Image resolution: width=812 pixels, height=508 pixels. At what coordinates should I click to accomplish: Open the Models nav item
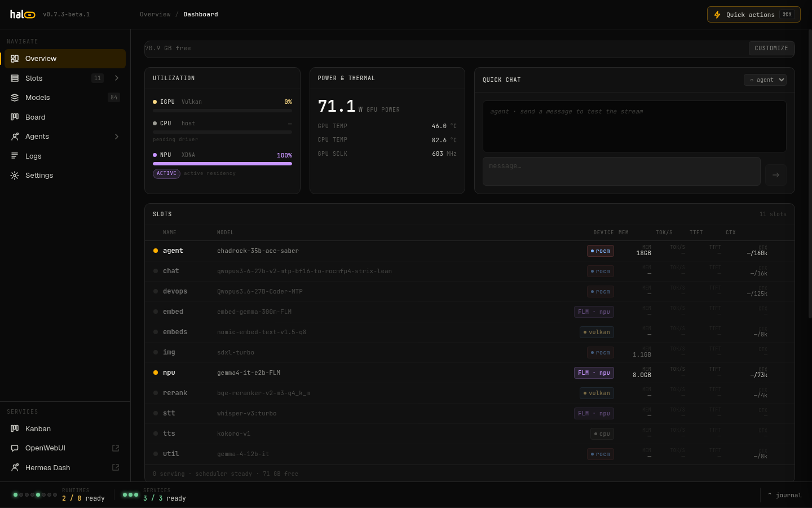pos(65,98)
